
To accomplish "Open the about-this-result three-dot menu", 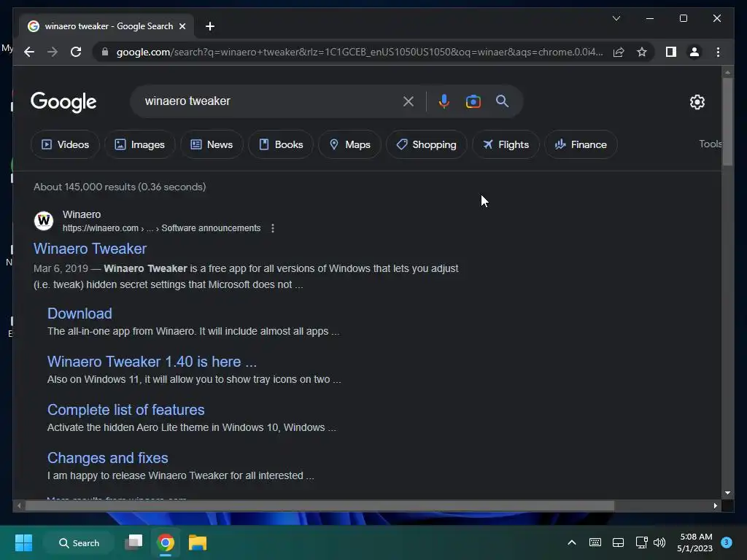I will (x=273, y=228).
